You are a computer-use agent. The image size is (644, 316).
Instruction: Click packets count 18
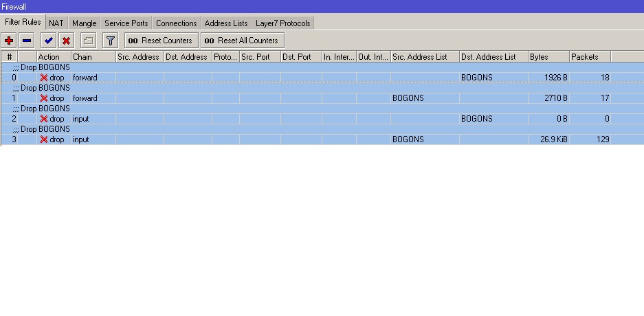pos(605,78)
